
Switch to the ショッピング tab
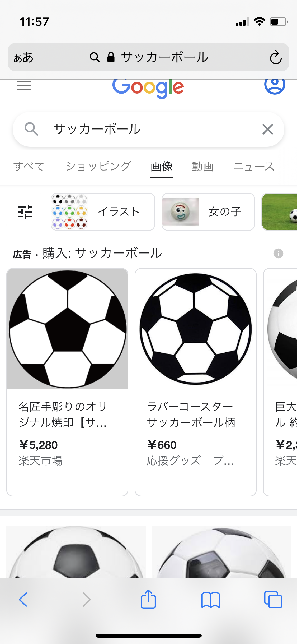click(98, 167)
